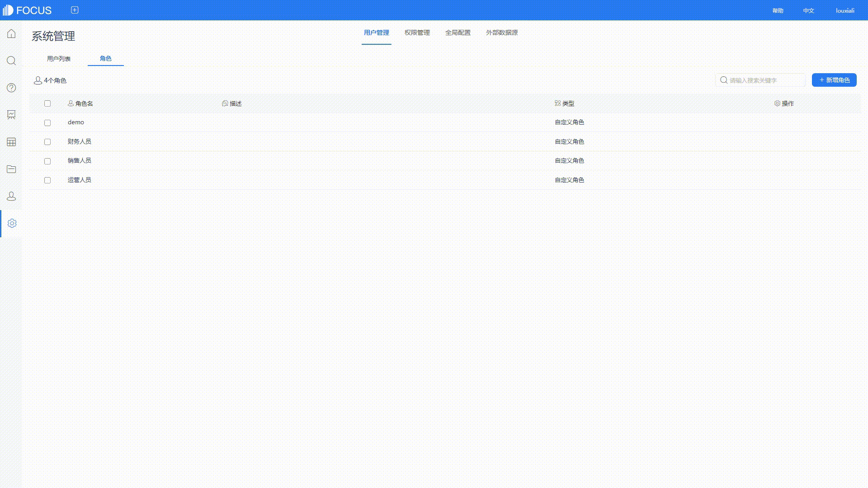Check the select-all checkbox in table header

[47, 103]
